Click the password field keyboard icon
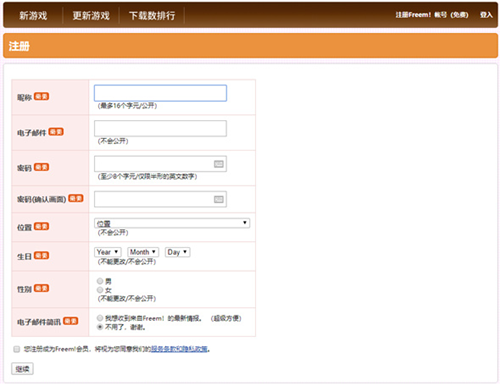The image size is (500, 386). 219,164
